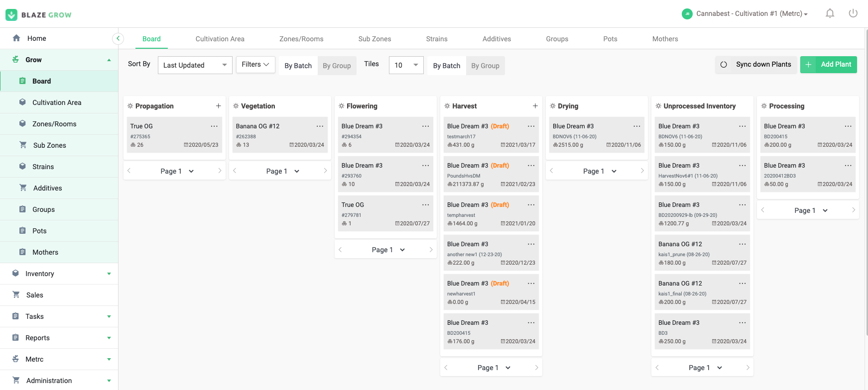
Task: Go to the next page in the Harvest column
Action: 536,368
